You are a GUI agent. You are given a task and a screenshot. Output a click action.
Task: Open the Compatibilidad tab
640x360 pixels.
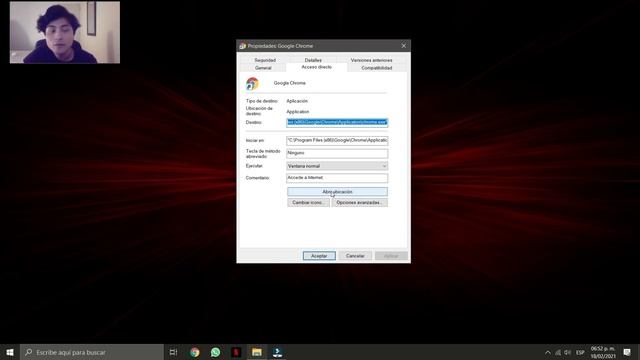[x=377, y=68]
